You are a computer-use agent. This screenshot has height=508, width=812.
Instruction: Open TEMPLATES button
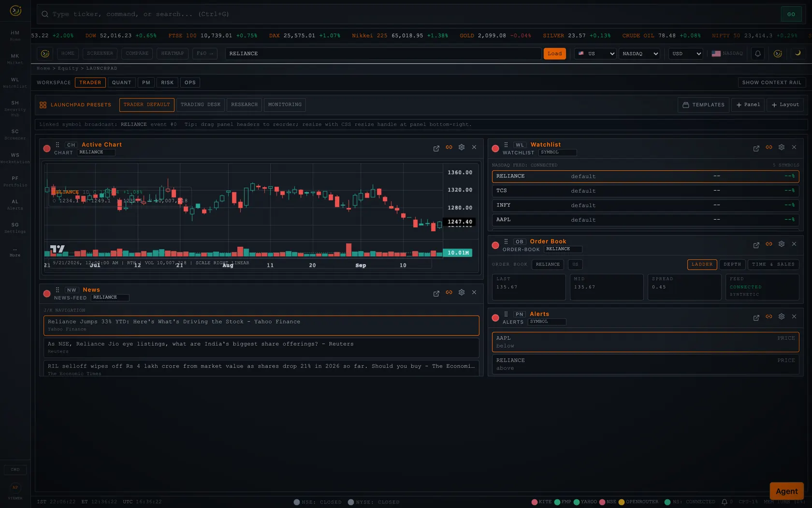703,105
